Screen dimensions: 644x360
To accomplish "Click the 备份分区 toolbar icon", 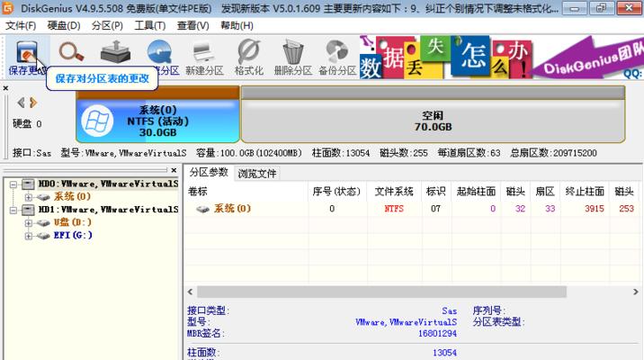I will point(336,52).
